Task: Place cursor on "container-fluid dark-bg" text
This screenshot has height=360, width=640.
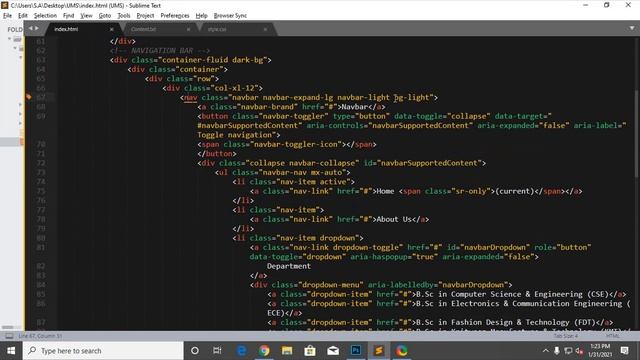Action: [x=213, y=60]
